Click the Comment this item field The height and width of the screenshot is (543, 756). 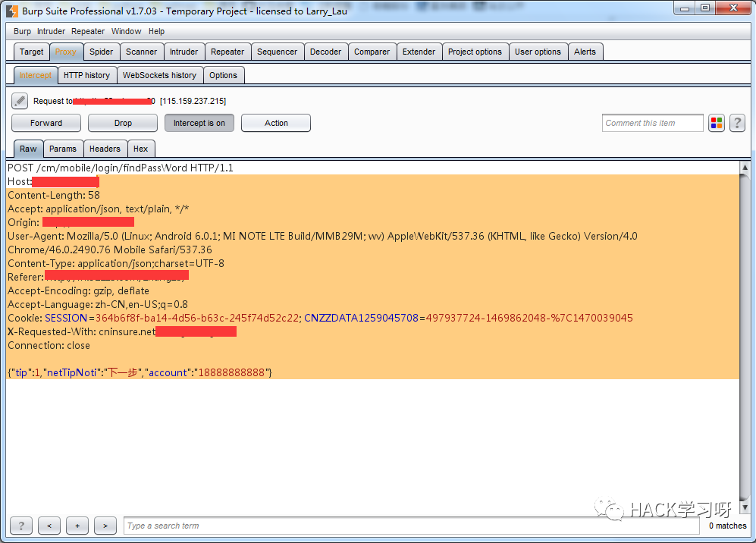click(652, 123)
